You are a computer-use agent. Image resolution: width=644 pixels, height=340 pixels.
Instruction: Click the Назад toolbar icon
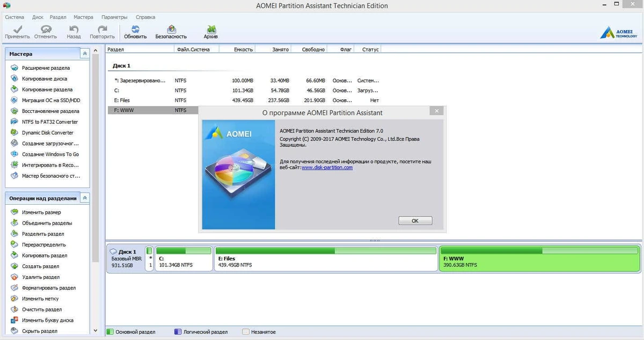74,32
